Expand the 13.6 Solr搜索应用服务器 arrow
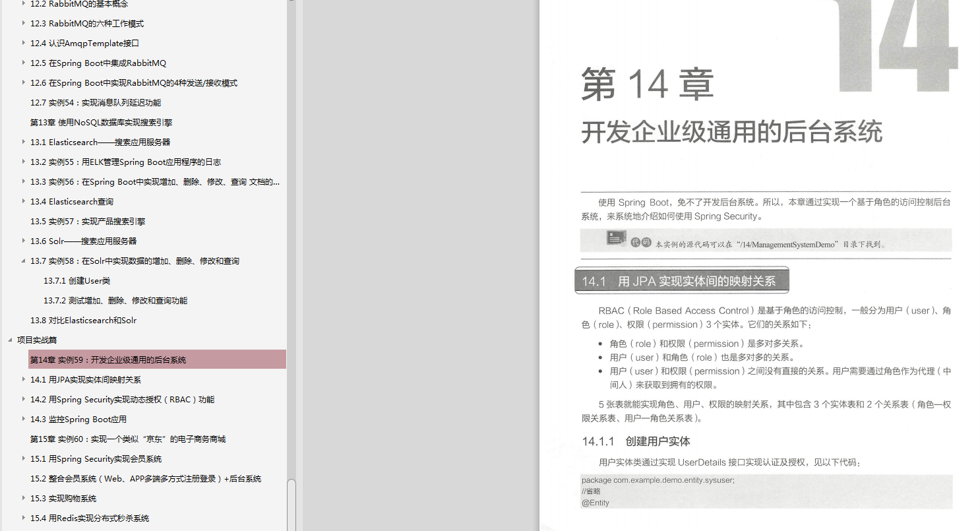 click(24, 241)
